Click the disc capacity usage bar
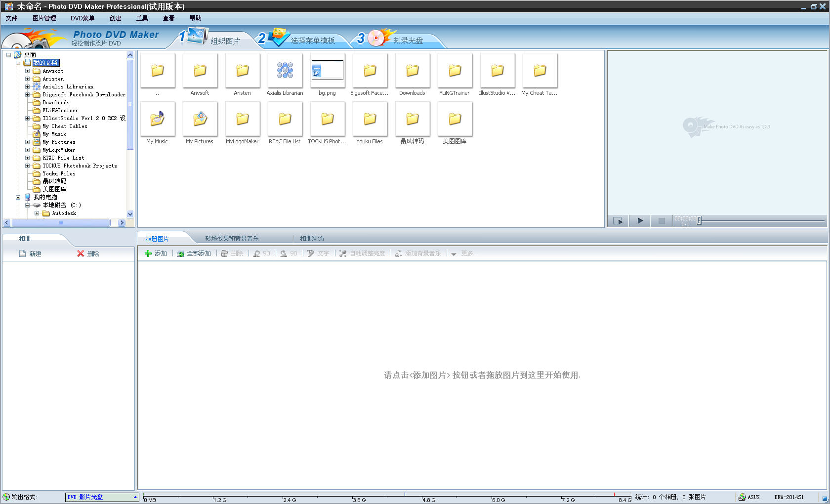The height and width of the screenshot is (504, 830). click(387, 497)
